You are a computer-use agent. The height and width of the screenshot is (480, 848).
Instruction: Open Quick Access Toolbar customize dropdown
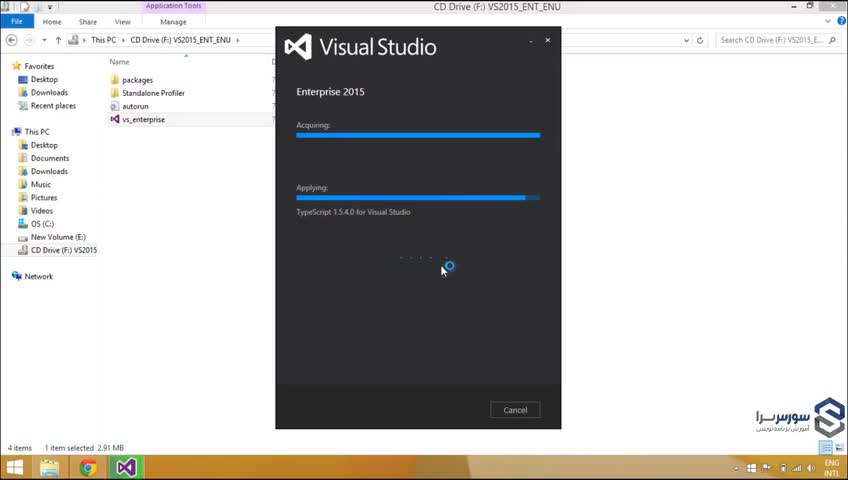click(50, 7)
